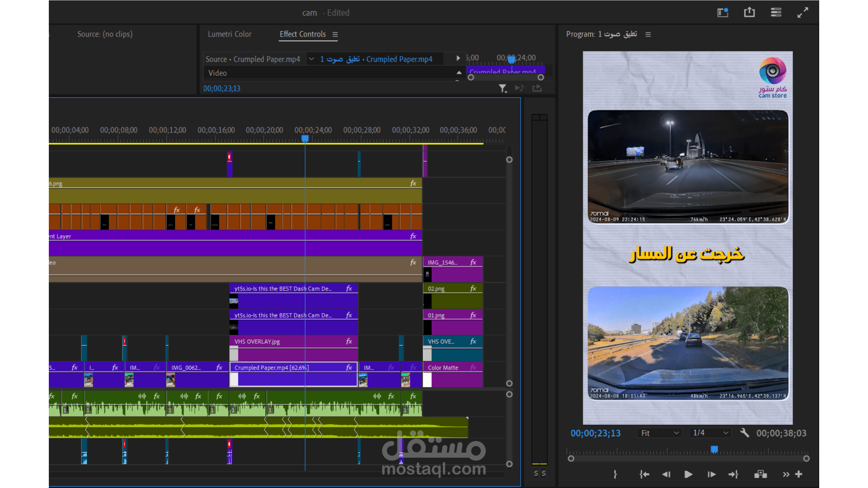Go to Out point button

point(733,474)
